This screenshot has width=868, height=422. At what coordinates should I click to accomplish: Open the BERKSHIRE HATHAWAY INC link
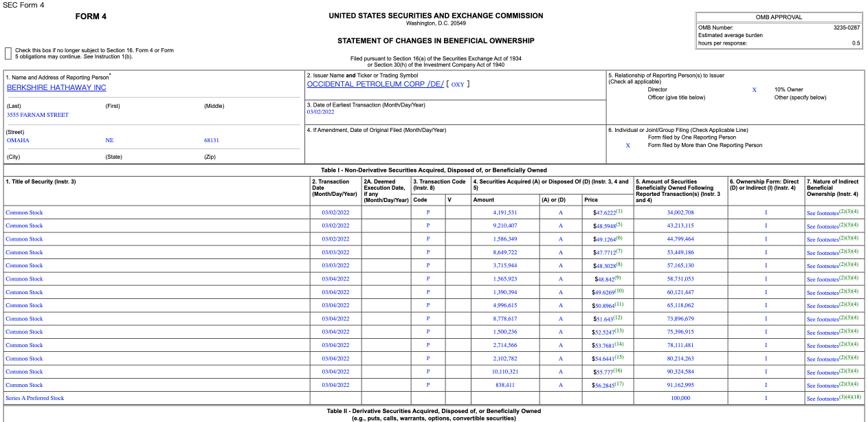(x=56, y=87)
